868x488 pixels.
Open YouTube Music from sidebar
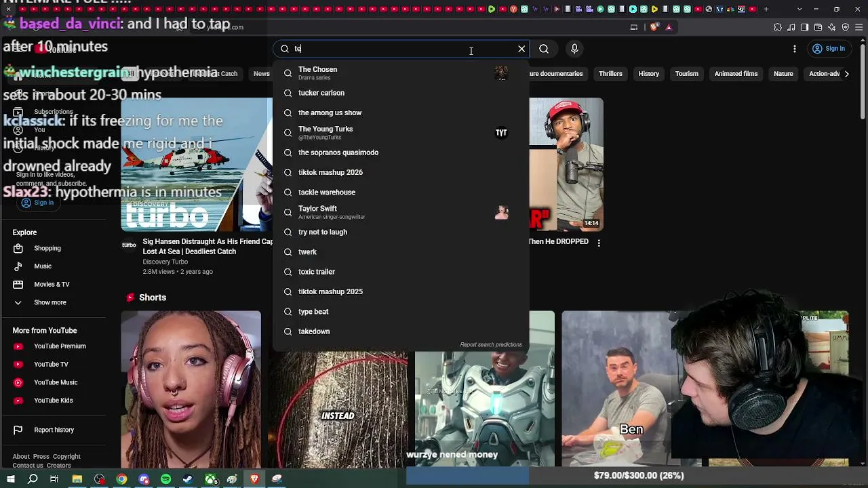coord(53,382)
